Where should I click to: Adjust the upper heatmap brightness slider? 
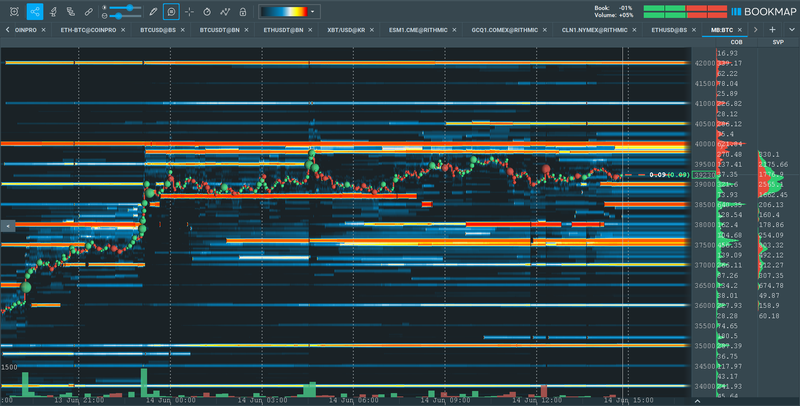pyautogui.click(x=126, y=8)
